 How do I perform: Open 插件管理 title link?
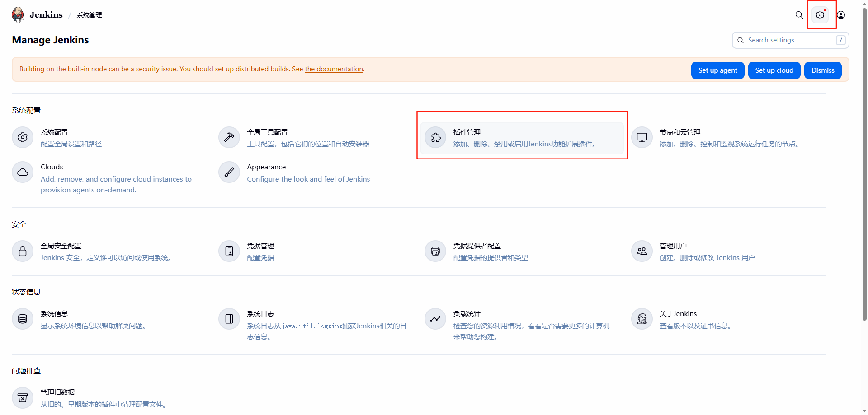point(467,132)
